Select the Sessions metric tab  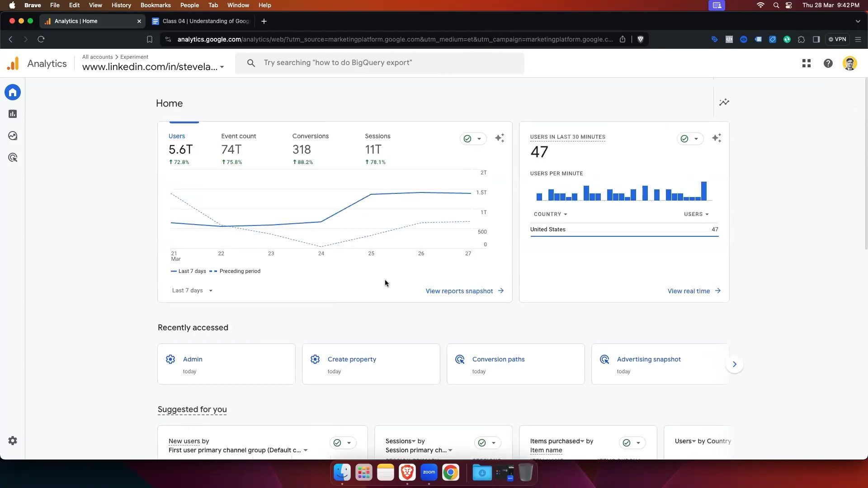coord(377,148)
